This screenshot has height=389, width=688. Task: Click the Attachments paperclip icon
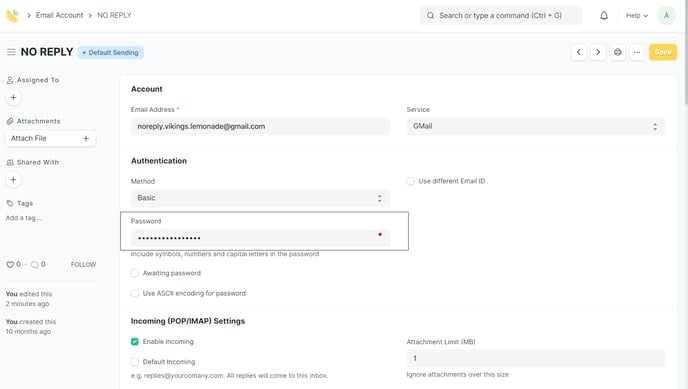coord(10,121)
